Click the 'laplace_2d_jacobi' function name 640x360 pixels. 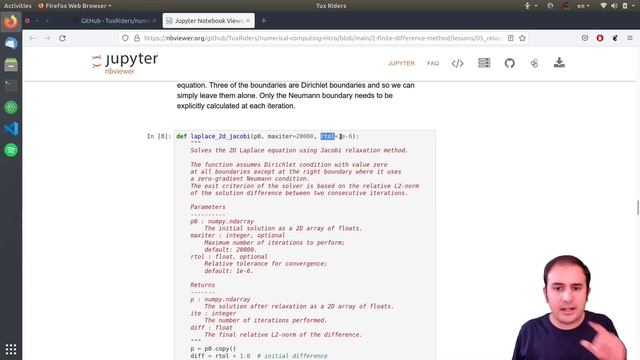(x=220, y=136)
